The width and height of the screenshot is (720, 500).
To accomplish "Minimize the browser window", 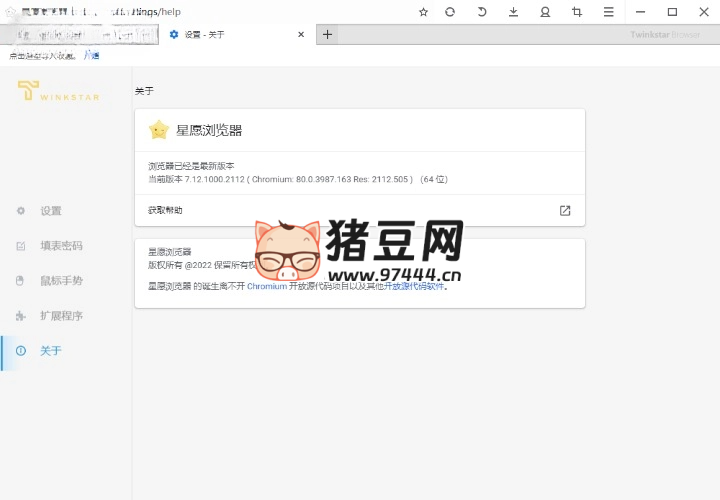I will [641, 12].
